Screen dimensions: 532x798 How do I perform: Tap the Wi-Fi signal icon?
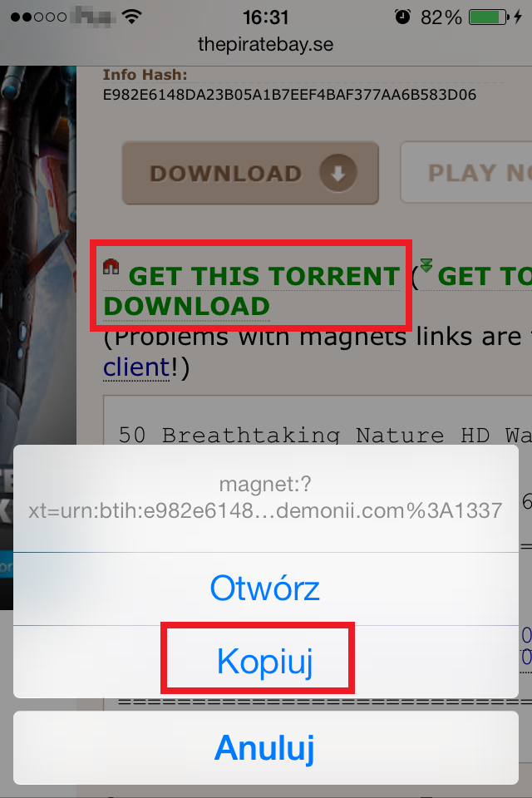point(132,17)
